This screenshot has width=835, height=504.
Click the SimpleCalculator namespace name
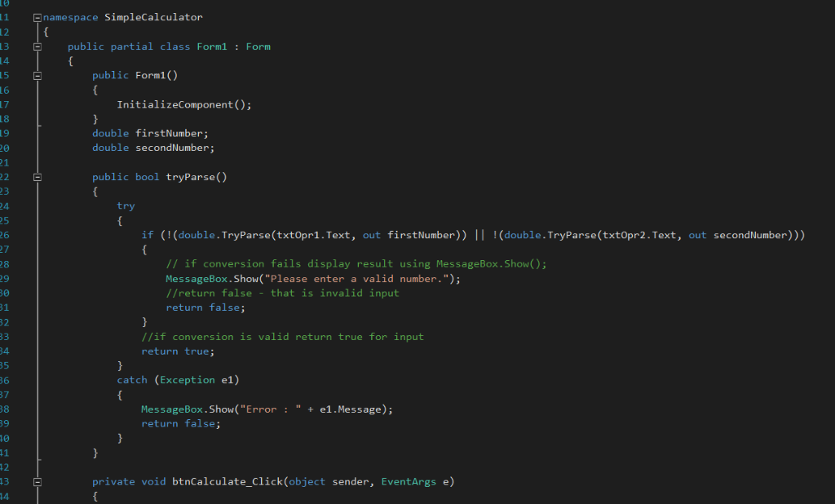pos(152,16)
